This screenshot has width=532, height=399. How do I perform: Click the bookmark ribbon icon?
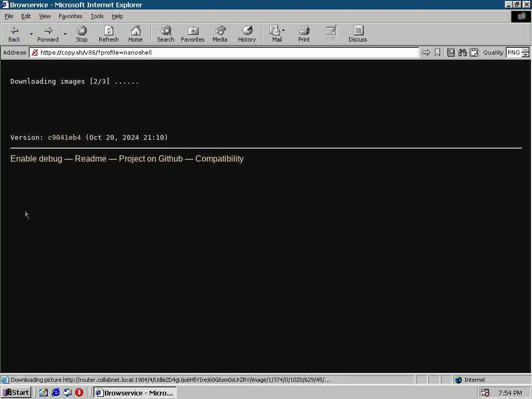pos(437,52)
